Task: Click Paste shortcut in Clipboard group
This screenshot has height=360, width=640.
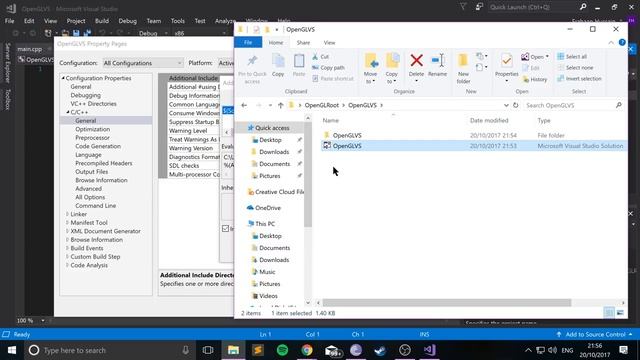Action: 333,79
